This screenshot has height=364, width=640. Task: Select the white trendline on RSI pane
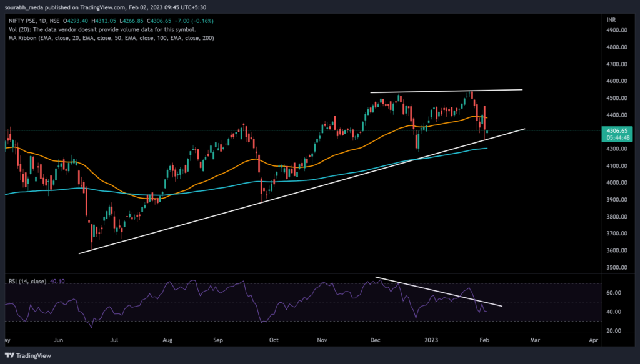tap(439, 292)
